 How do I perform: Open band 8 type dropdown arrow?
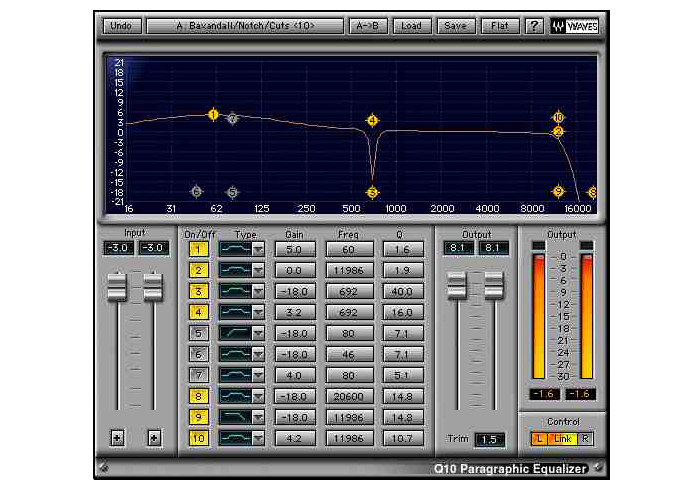pyautogui.click(x=258, y=396)
